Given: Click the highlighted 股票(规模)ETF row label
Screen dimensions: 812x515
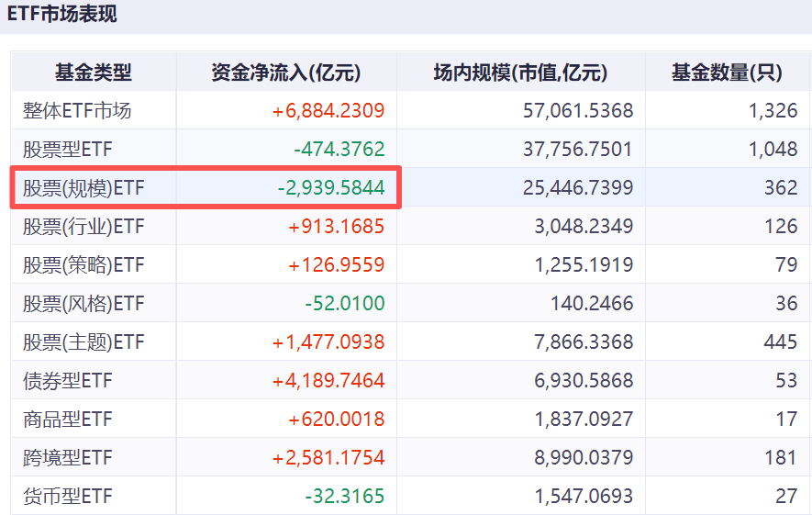Looking at the screenshot, I should pos(83,188).
